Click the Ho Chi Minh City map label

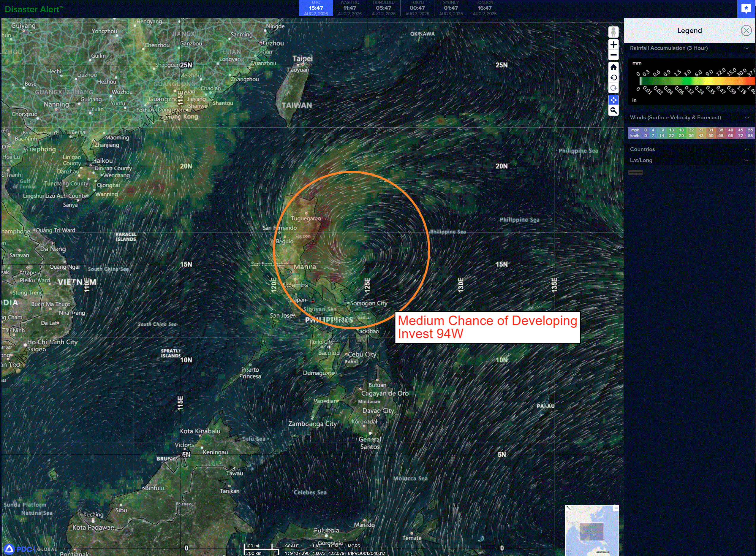point(52,342)
